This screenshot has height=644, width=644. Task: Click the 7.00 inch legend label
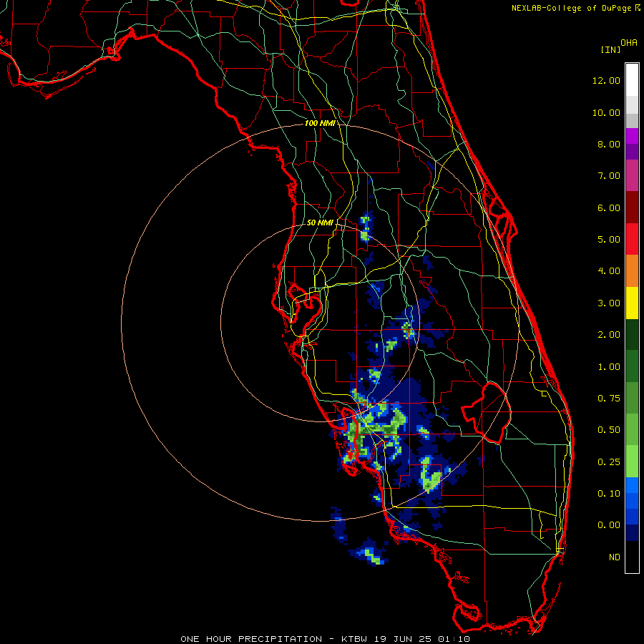tap(608, 176)
